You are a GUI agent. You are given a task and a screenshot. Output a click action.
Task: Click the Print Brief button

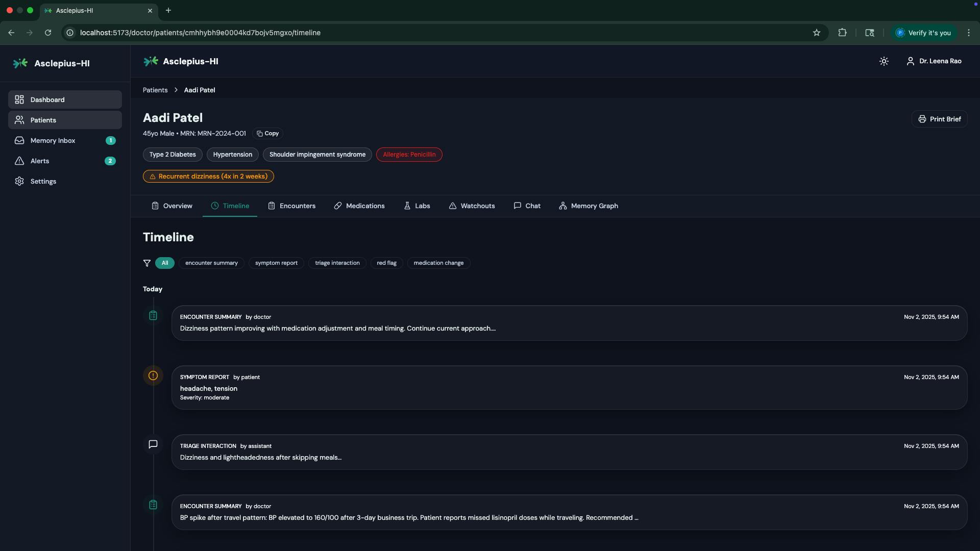[939, 119]
